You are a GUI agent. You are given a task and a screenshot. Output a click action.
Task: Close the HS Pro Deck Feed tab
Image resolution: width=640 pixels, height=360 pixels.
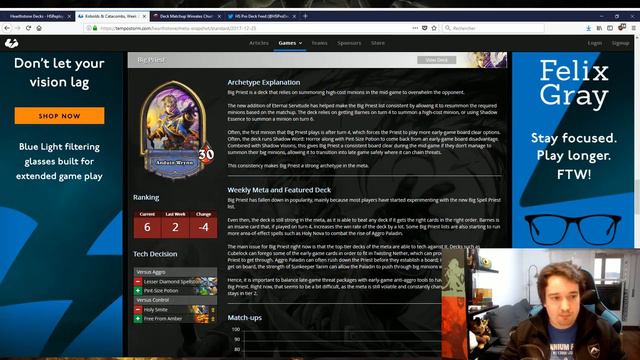coord(294,17)
